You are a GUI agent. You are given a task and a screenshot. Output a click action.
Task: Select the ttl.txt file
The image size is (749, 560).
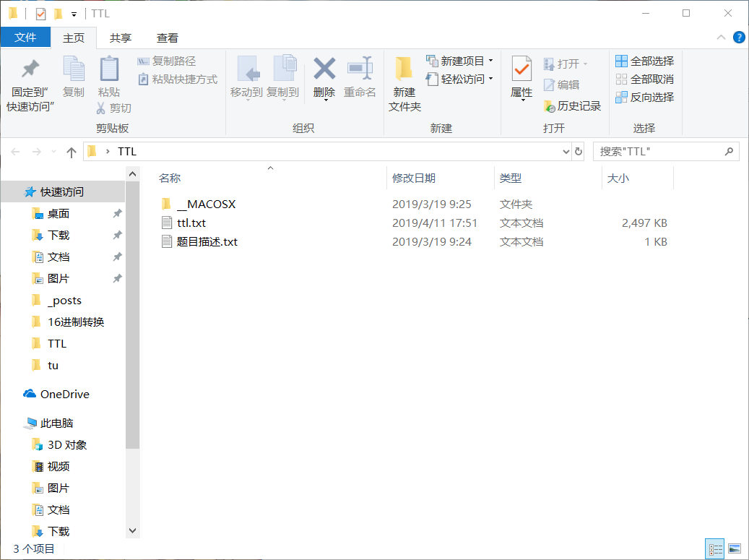pyautogui.click(x=191, y=223)
